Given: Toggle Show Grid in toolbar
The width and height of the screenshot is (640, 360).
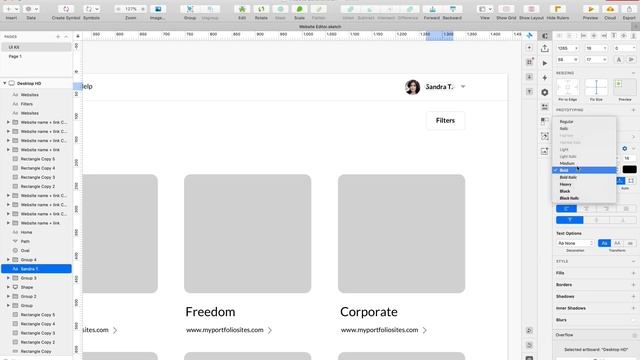Looking at the screenshot, I should pyautogui.click(x=506, y=9).
